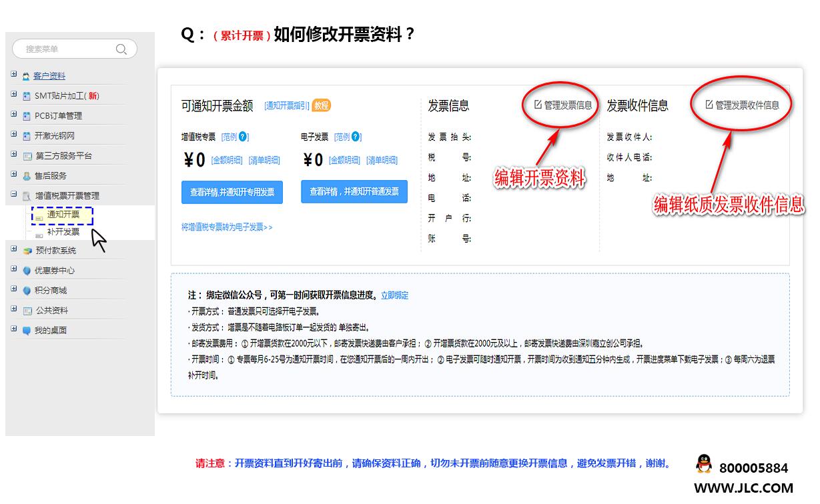Open the 将增值税专票转为电子发票 link
Image resolution: width=820 pixels, height=504 pixels.
(227, 227)
